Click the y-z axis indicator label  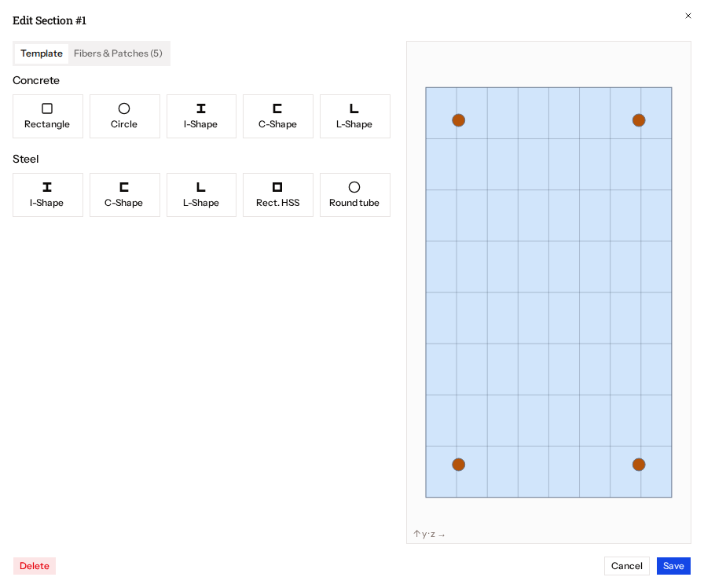(x=429, y=534)
